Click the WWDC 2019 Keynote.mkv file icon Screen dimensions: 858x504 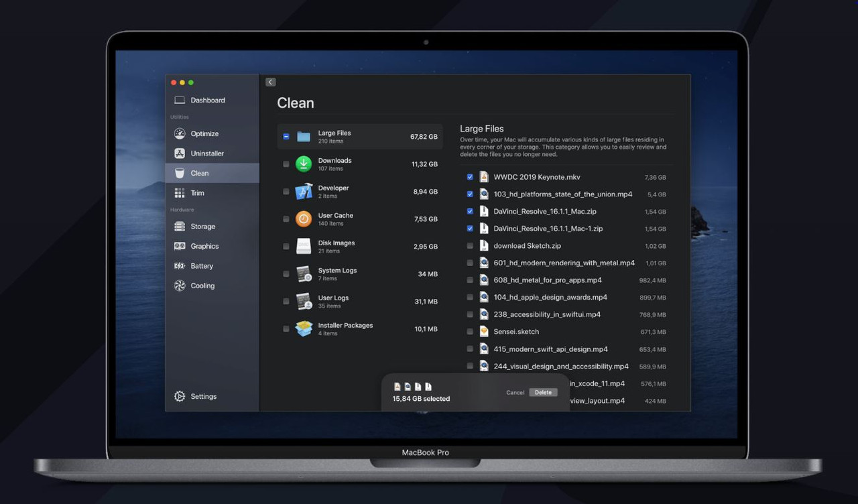pyautogui.click(x=484, y=177)
